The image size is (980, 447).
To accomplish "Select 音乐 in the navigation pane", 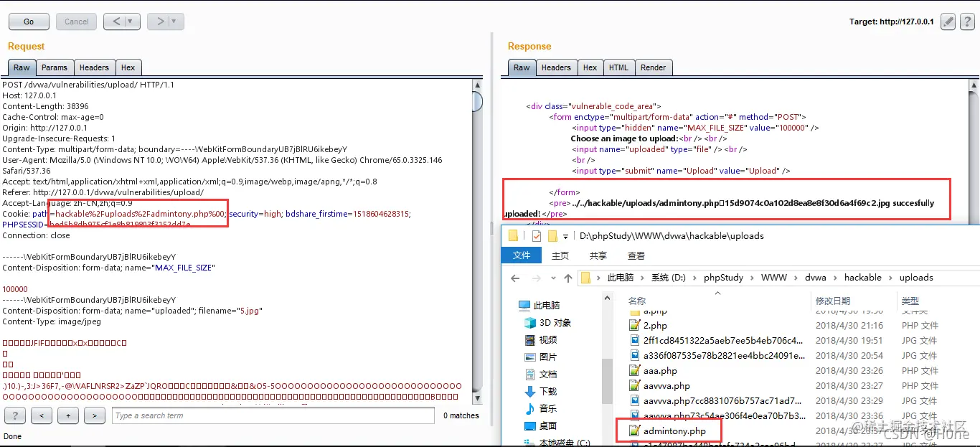I will [541, 409].
